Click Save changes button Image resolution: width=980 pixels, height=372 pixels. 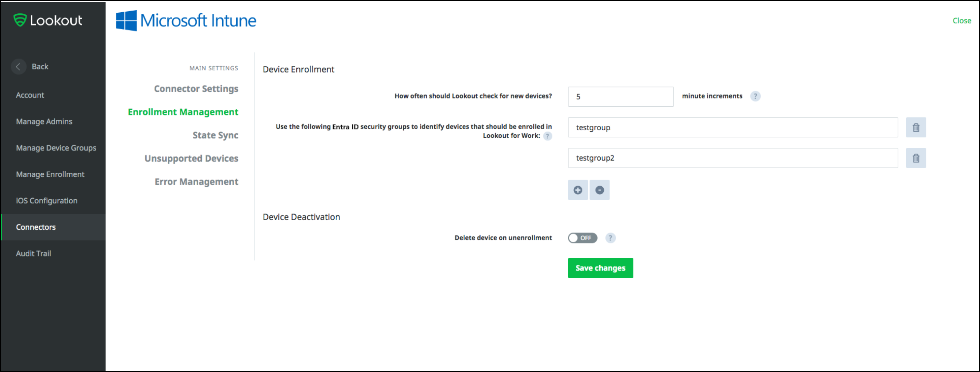click(601, 267)
